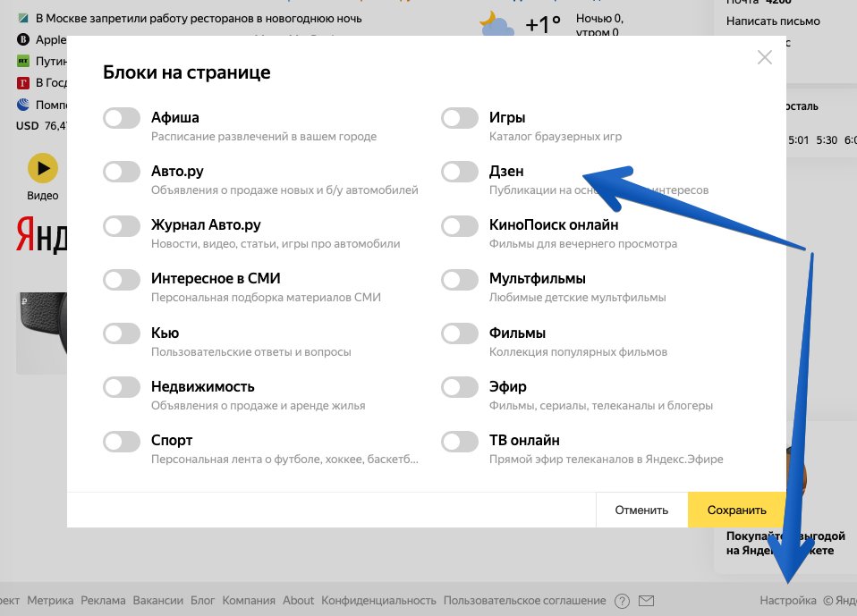
Task: Click the weather moon cloud icon
Action: point(496,24)
